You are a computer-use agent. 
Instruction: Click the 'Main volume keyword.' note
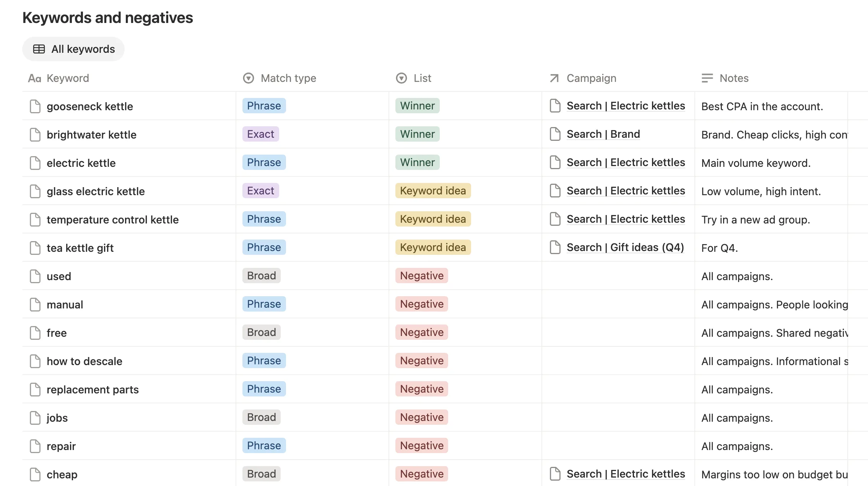pos(756,163)
